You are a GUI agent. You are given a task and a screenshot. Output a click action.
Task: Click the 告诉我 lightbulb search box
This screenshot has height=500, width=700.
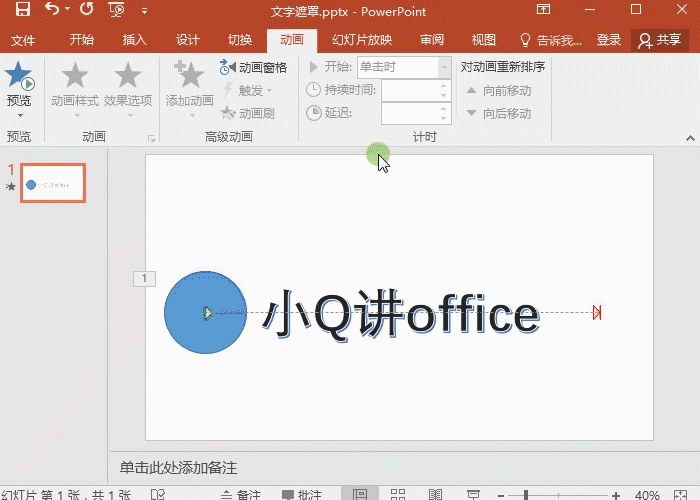pyautogui.click(x=551, y=40)
